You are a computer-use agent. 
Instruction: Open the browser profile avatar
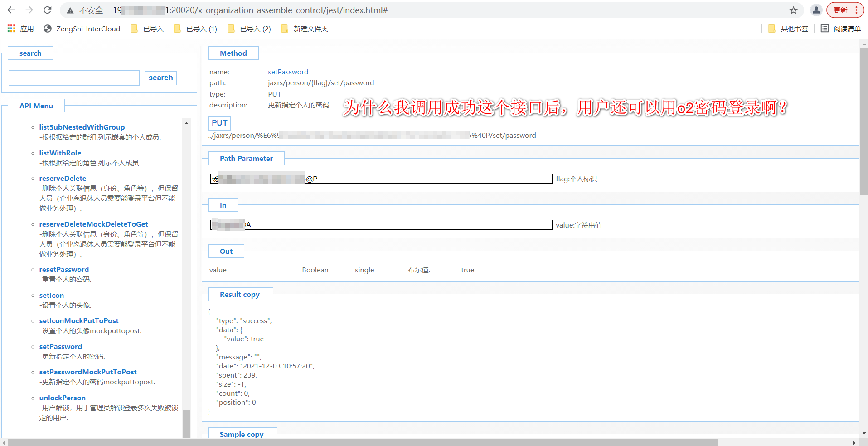click(x=816, y=10)
